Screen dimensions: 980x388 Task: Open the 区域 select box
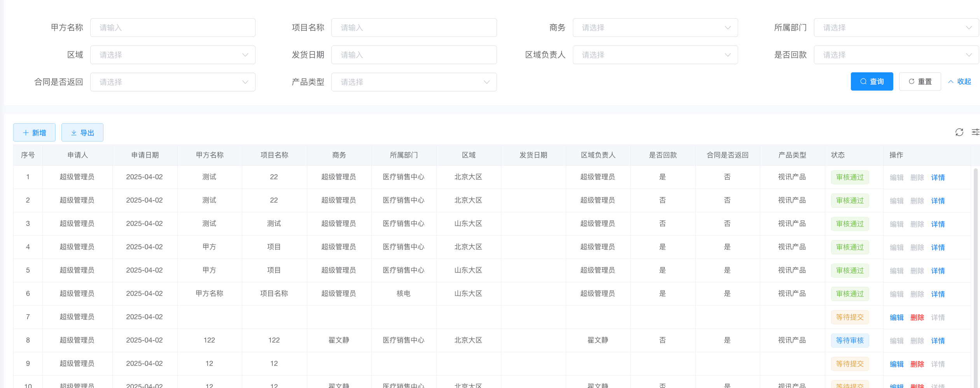(x=173, y=55)
